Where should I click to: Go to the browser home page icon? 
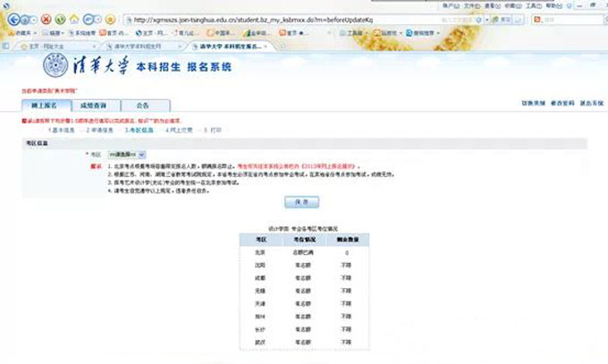[73, 19]
